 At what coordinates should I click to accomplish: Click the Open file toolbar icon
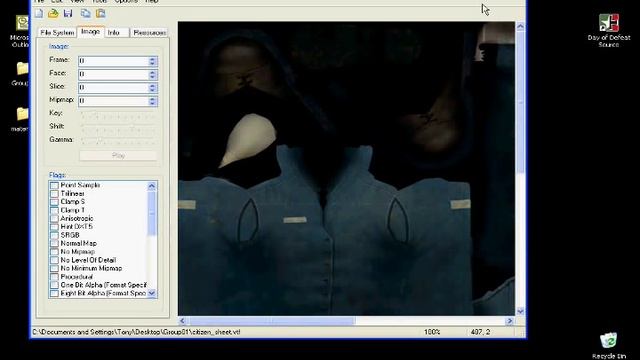[x=53, y=13]
